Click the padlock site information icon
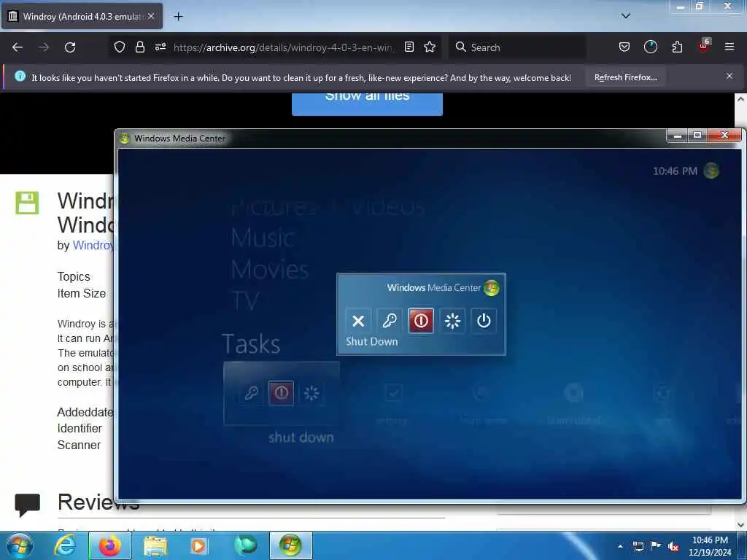The height and width of the screenshot is (560, 747). click(x=139, y=47)
